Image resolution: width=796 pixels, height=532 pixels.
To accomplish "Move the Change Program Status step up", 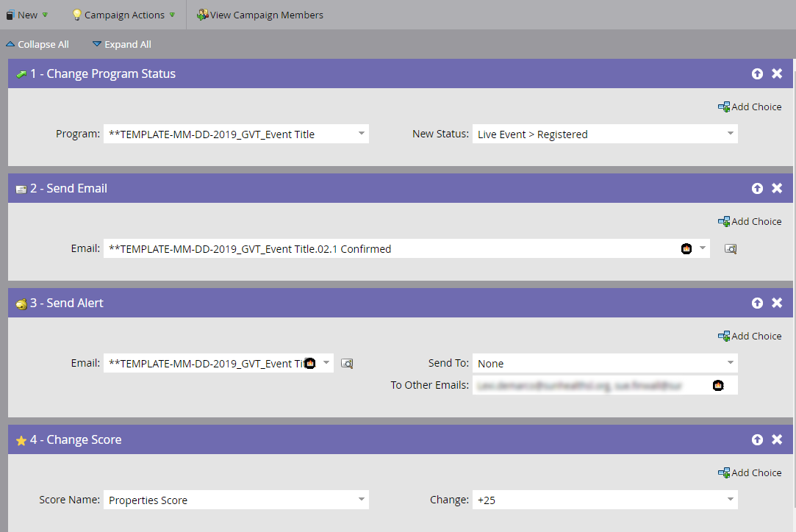I will pyautogui.click(x=757, y=73).
